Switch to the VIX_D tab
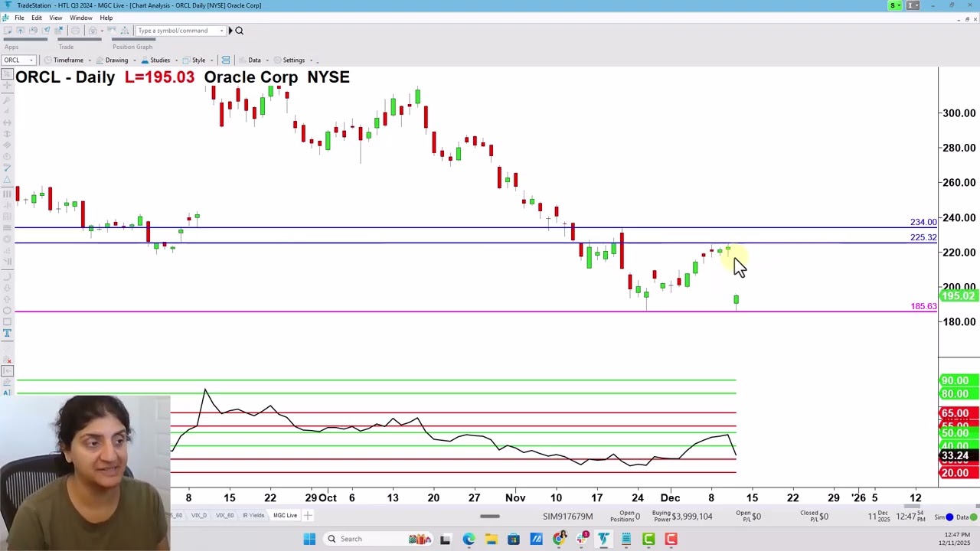Image resolution: width=980 pixels, height=551 pixels. [x=199, y=515]
